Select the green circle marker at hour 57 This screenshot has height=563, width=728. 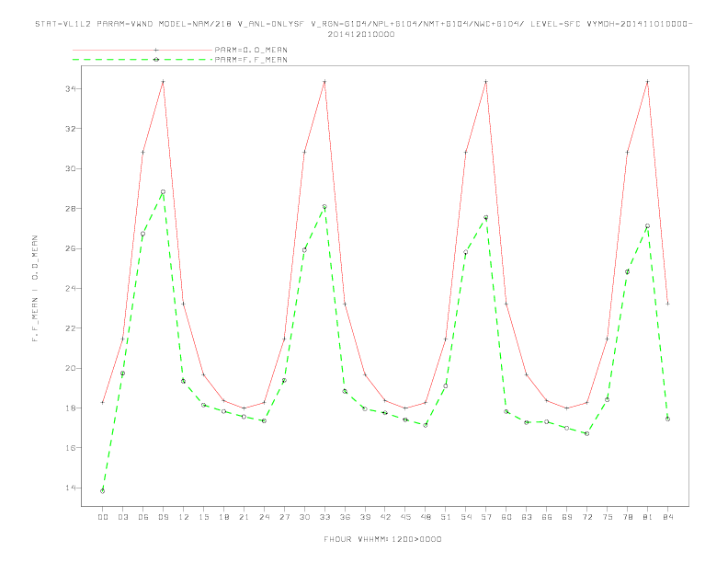[x=486, y=217]
